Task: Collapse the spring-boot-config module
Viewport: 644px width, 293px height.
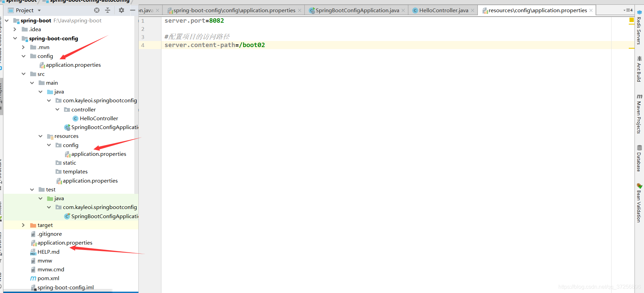Action: [x=15, y=38]
